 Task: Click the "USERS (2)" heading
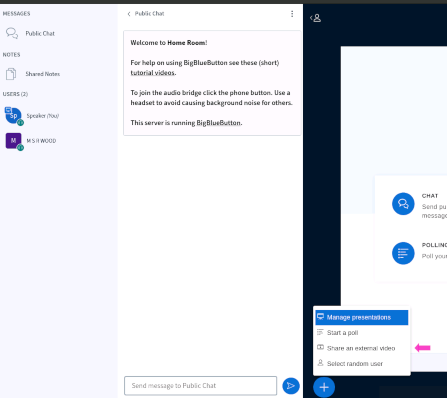[x=15, y=94]
